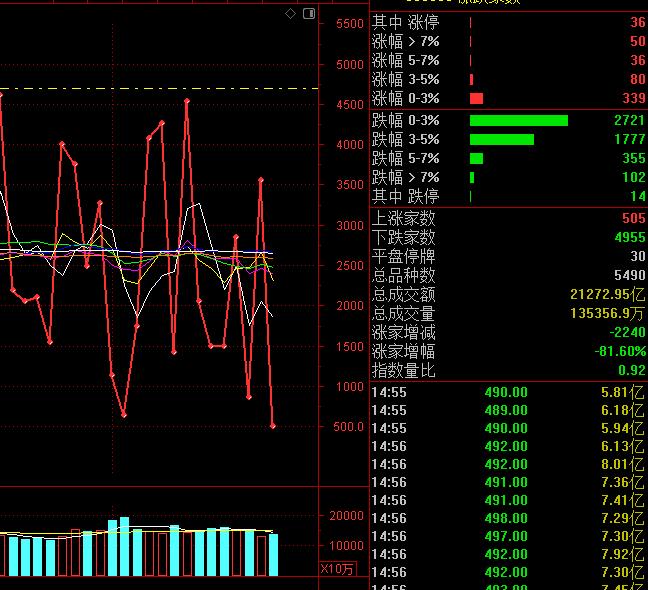648x590 pixels.
Task: Select the 其中 跌停 label
Action: click(x=405, y=196)
